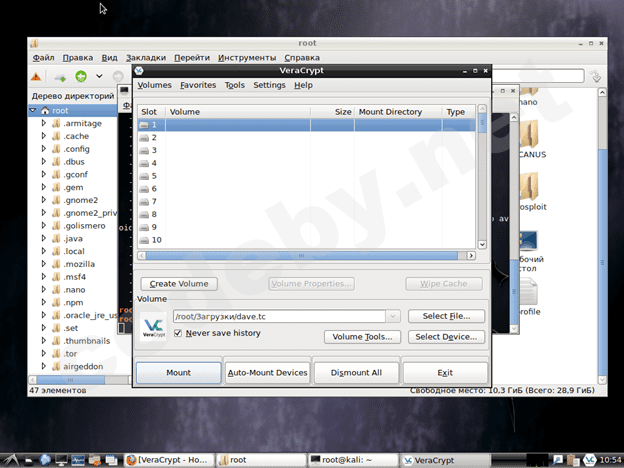
Task: Click the Size column header
Action: [x=333, y=112]
